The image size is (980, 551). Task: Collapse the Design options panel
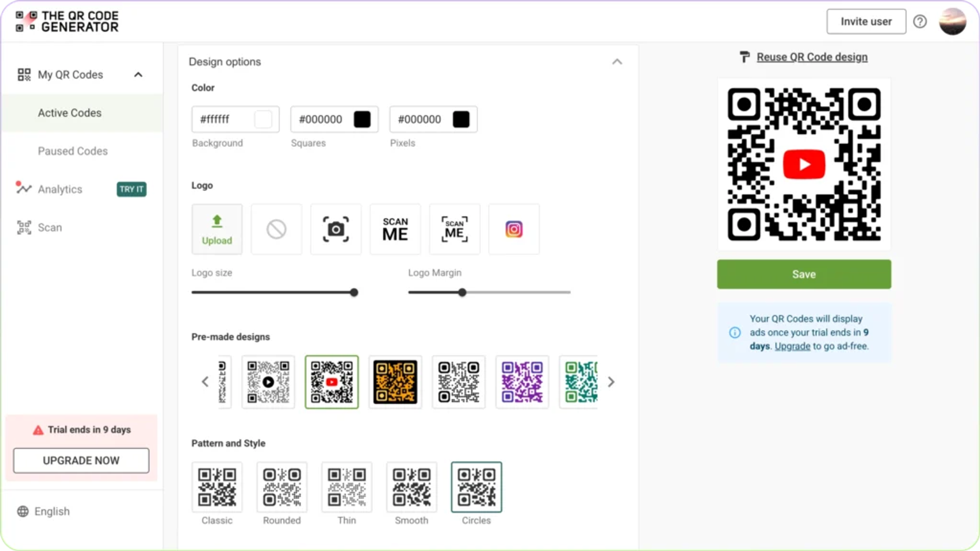[617, 62]
